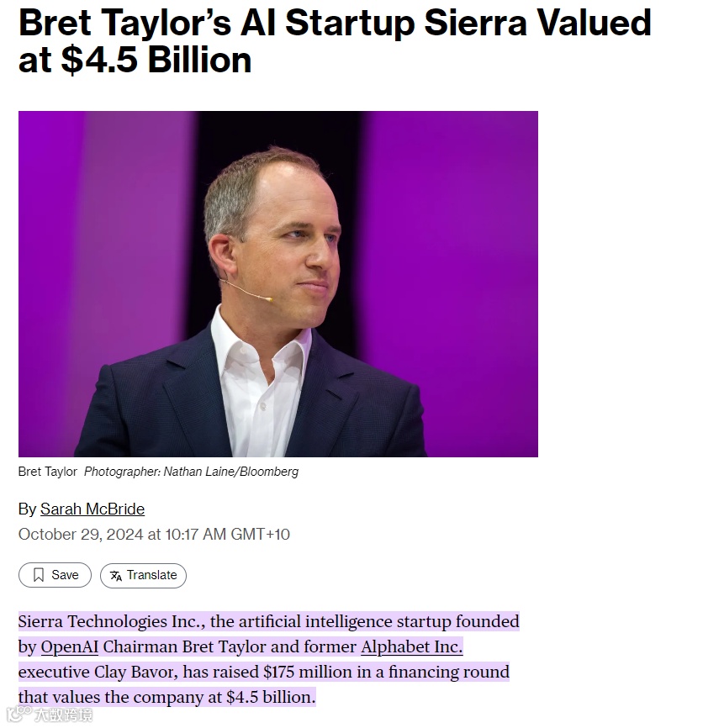Click the article headline about Sierra
This screenshot has height=728, width=703.
(335, 41)
